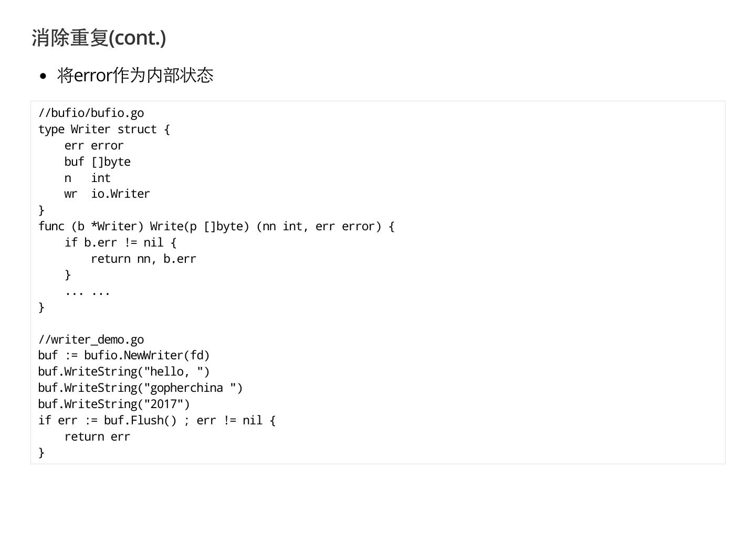Click the "n int" field line

pos(87,178)
